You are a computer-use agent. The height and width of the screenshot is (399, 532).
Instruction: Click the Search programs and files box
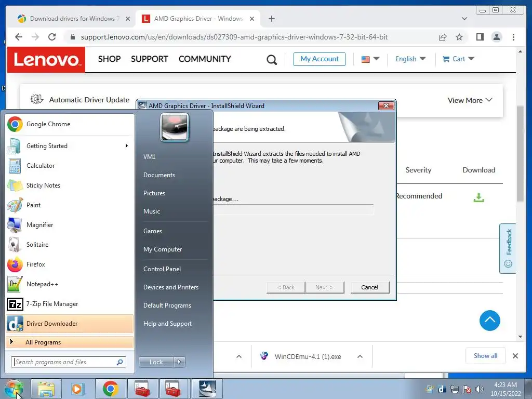pyautogui.click(x=68, y=362)
